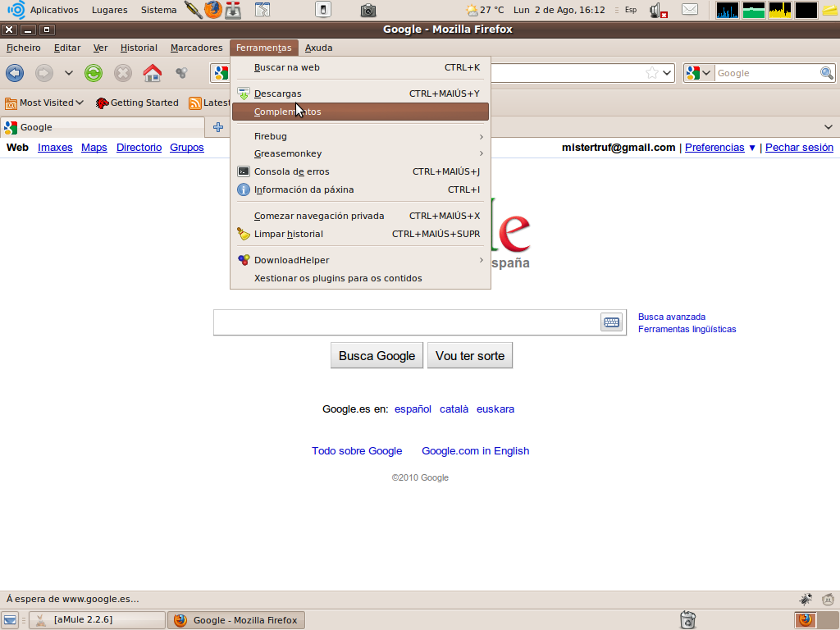Open the Marcadores menu
The height and width of the screenshot is (630, 840).
pos(197,48)
